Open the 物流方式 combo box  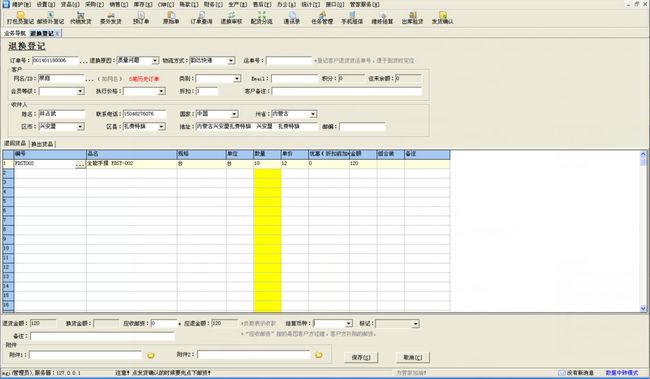pos(231,61)
